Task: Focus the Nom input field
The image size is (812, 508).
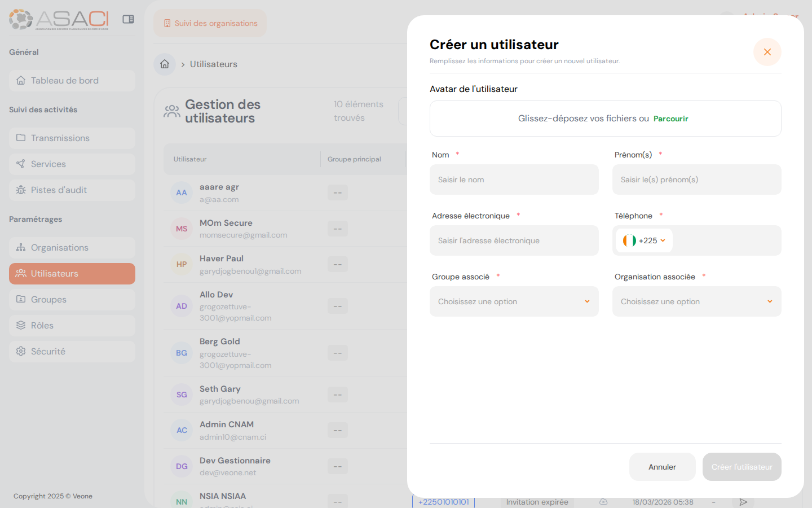Action: [514, 179]
